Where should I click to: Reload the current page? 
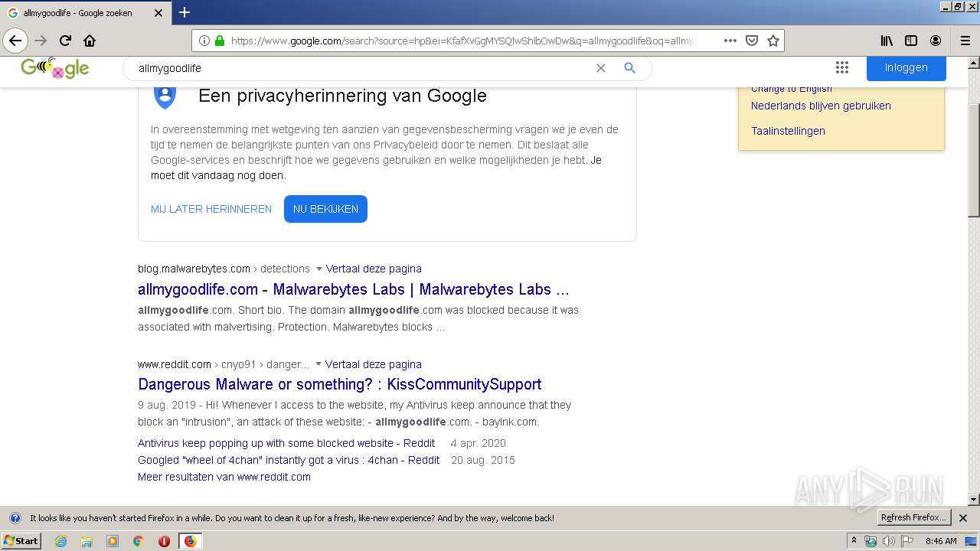(x=65, y=41)
